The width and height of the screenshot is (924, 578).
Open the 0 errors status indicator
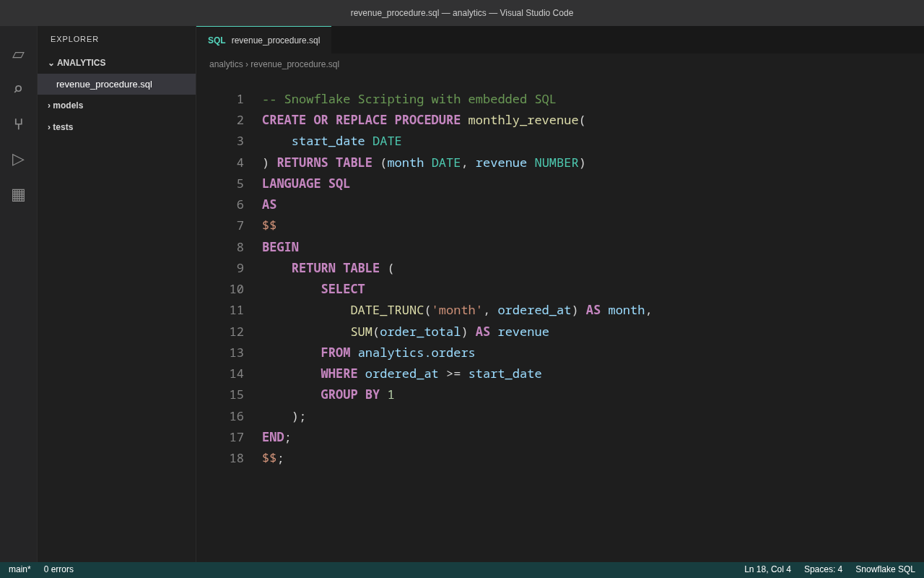coord(58,569)
